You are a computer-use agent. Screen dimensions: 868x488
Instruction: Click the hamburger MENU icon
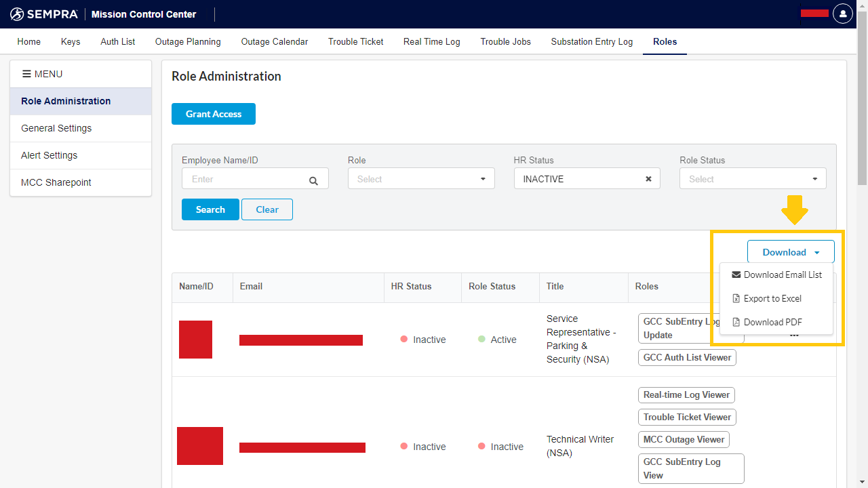(x=26, y=74)
